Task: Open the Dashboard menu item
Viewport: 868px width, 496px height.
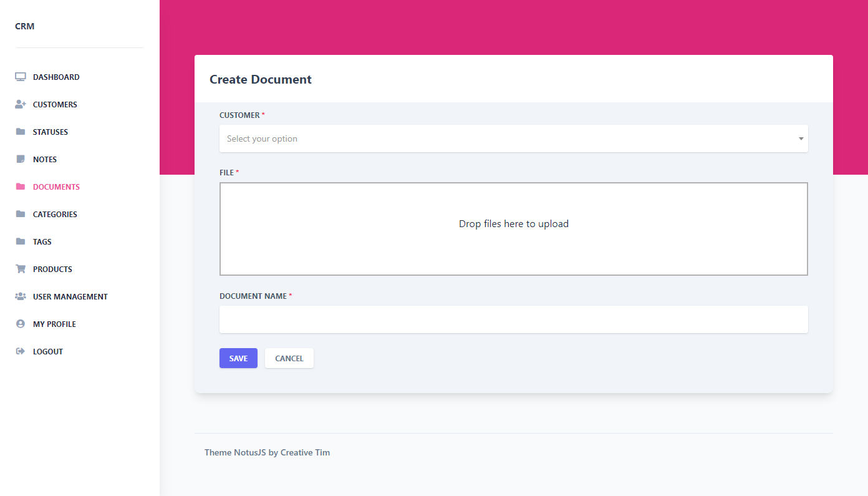Action: coord(56,77)
